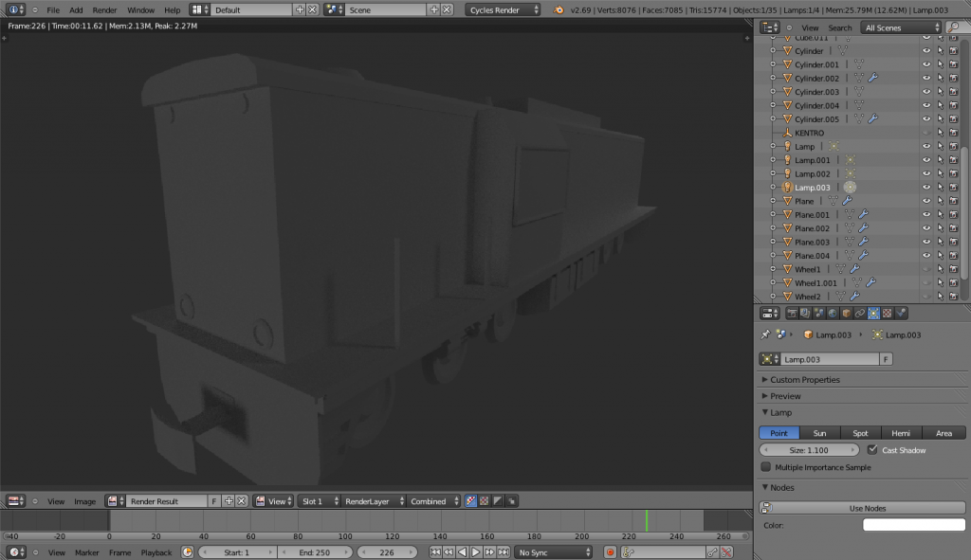Open the timeline Marker menu
This screenshot has width=971, height=560.
pos(86,552)
